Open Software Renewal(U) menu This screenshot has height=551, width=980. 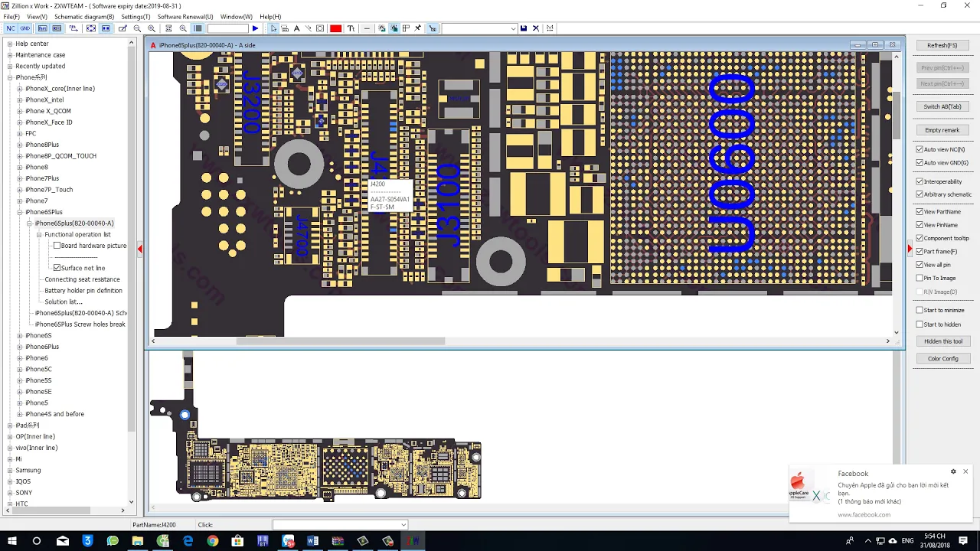point(185,16)
